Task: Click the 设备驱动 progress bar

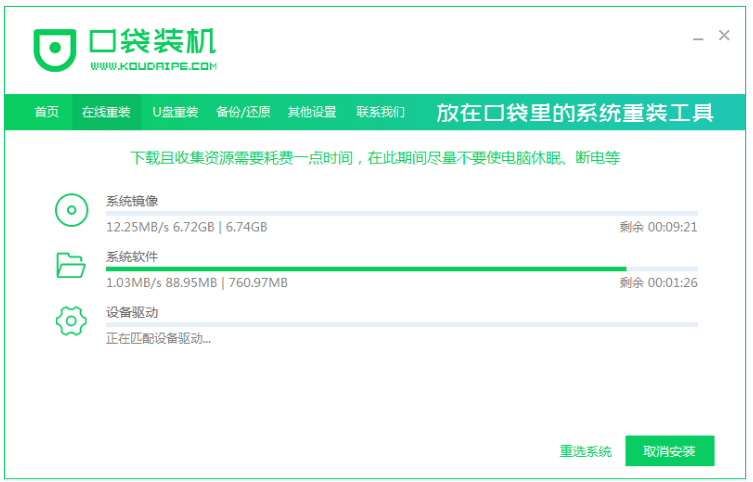Action: pos(401,325)
